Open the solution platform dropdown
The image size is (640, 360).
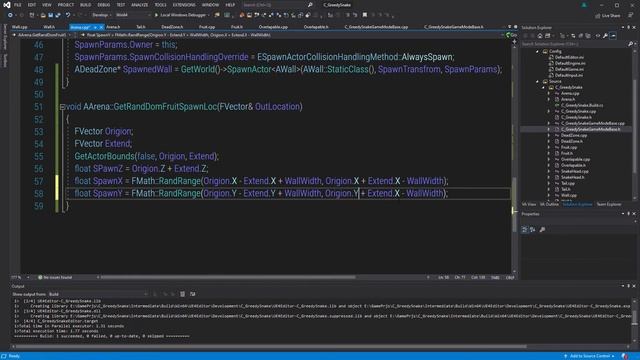133,15
